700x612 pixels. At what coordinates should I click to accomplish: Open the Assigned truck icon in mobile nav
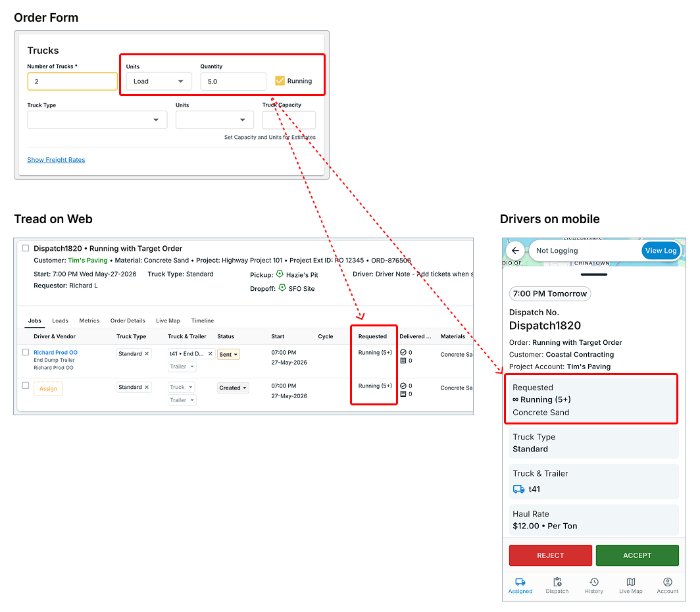click(x=520, y=582)
